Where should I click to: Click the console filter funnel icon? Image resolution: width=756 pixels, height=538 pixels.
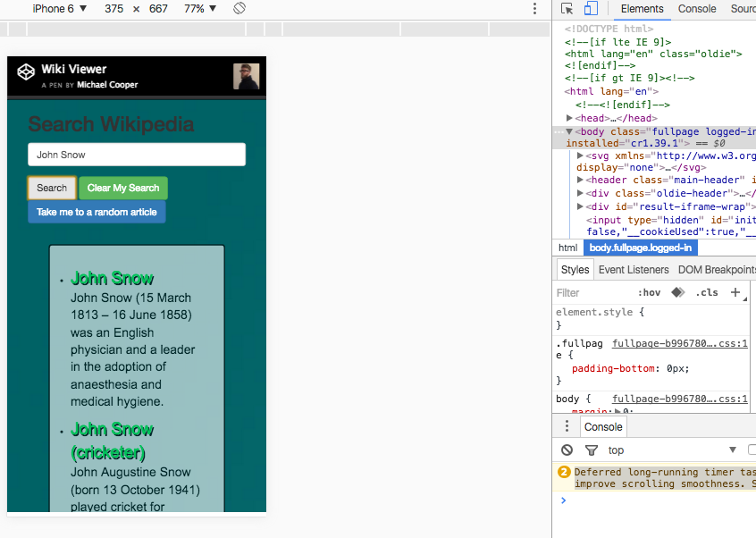(591, 450)
